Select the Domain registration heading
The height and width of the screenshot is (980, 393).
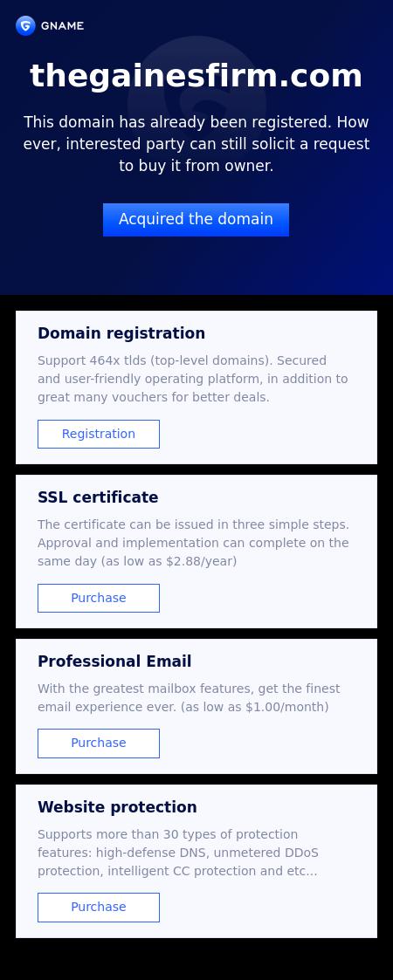[x=121, y=333]
